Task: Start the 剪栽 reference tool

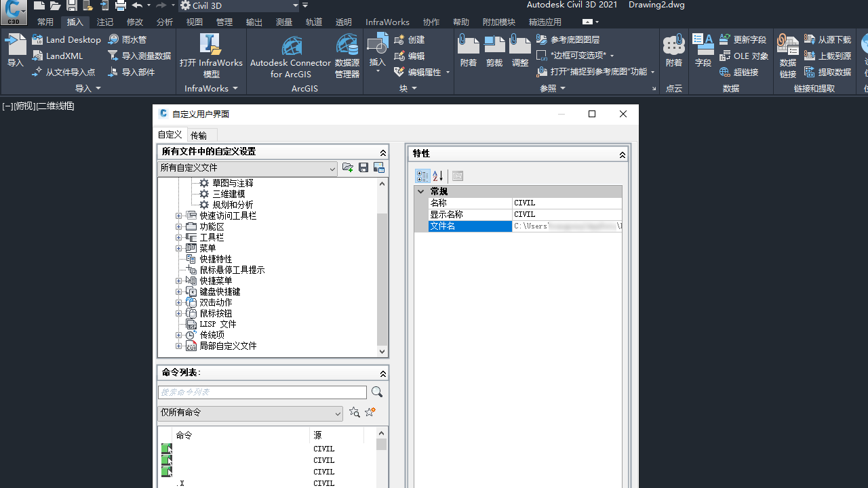Action: point(494,51)
